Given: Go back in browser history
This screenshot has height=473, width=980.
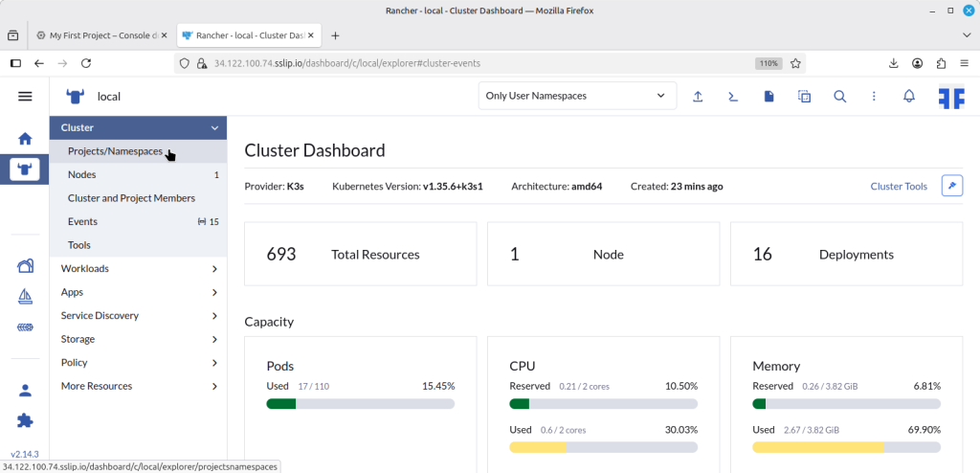Looking at the screenshot, I should [38, 63].
